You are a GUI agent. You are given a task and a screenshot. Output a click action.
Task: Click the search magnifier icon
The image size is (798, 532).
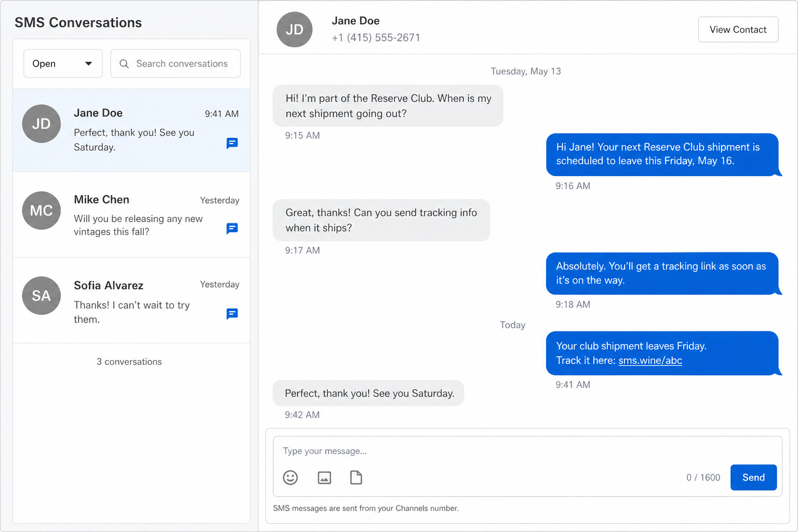click(x=124, y=63)
